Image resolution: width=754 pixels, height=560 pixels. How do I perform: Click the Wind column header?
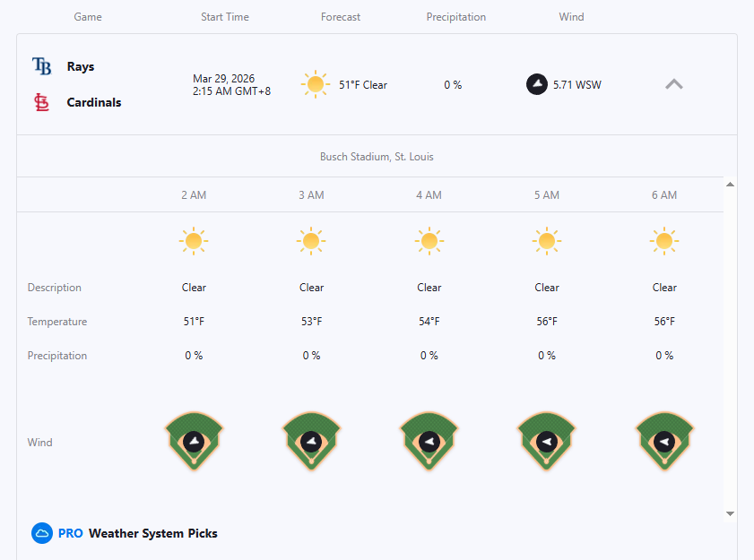click(571, 17)
